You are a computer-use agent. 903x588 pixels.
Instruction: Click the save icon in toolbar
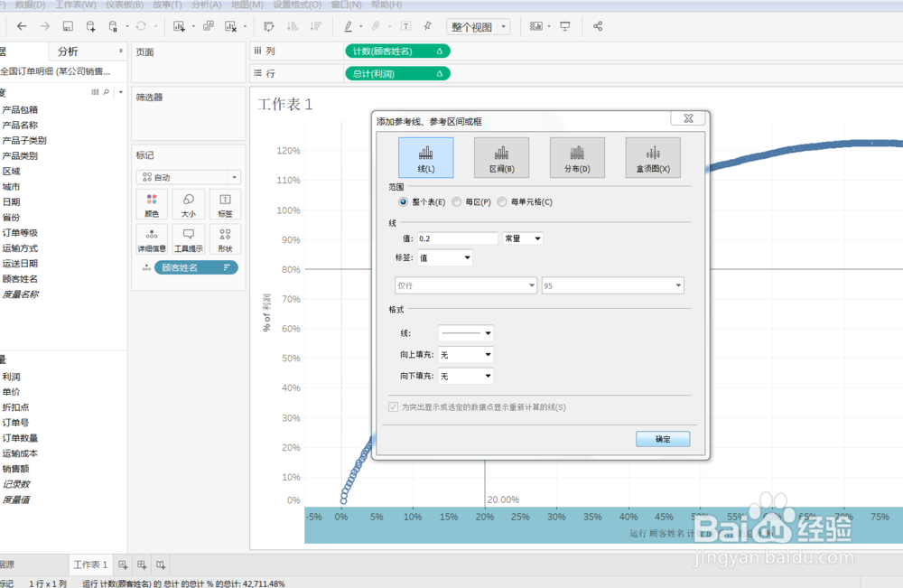pyautogui.click(x=68, y=26)
